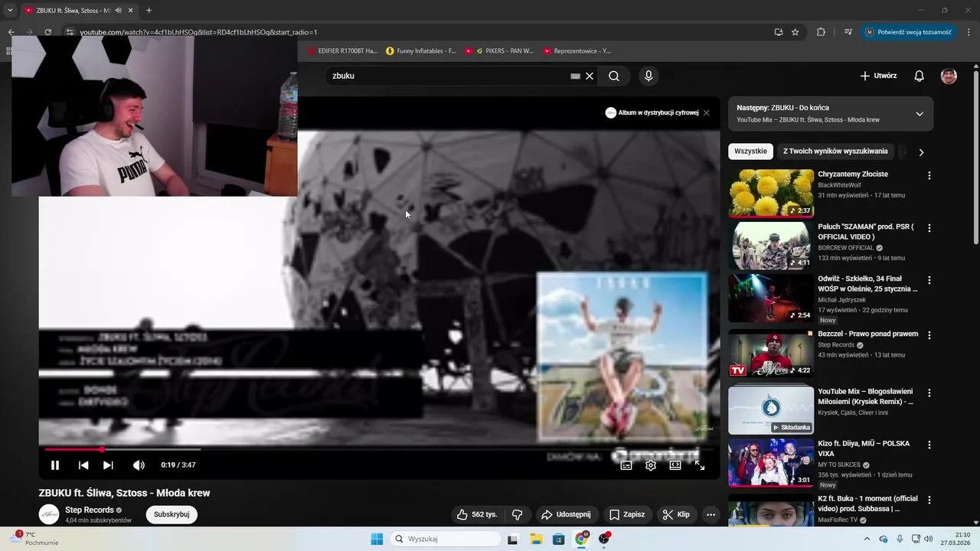980x551 pixels.
Task: Open the video player settings gear
Action: (x=651, y=465)
